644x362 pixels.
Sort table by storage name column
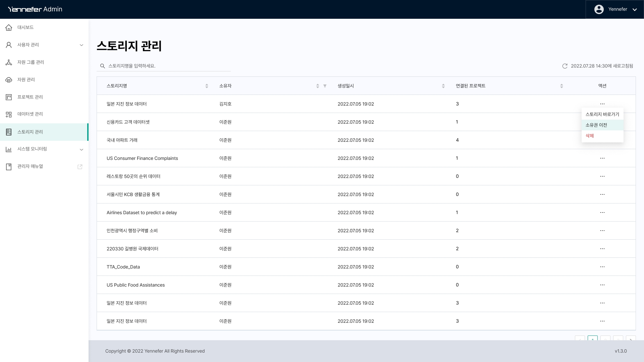[x=207, y=86]
